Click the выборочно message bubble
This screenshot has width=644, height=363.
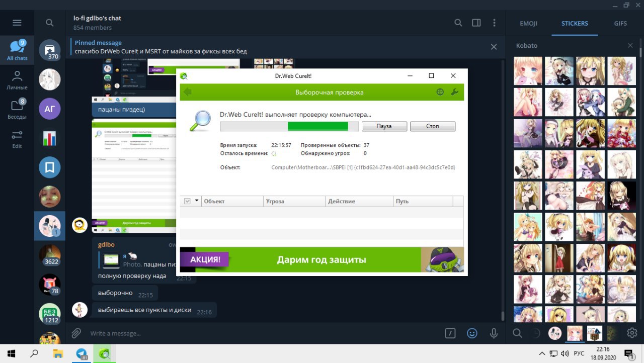(125, 293)
